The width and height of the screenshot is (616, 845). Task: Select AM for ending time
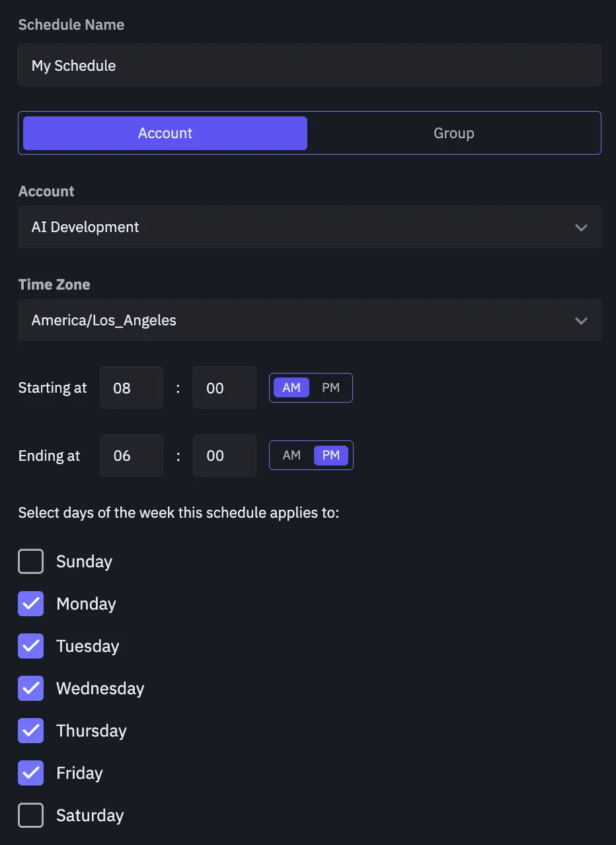291,456
